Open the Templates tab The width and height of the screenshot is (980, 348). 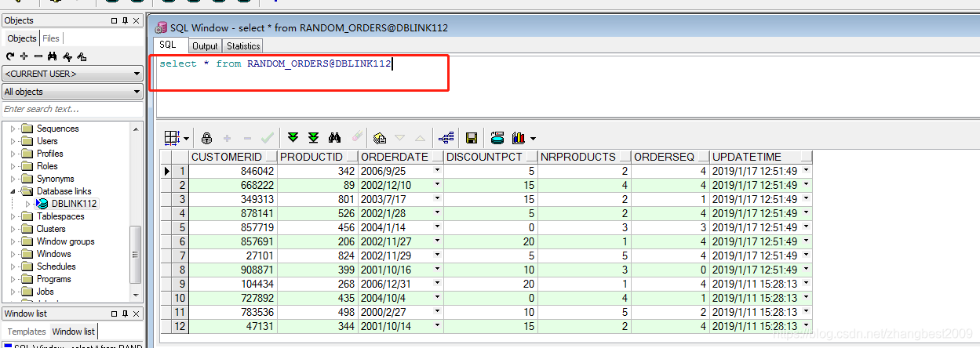click(x=27, y=332)
